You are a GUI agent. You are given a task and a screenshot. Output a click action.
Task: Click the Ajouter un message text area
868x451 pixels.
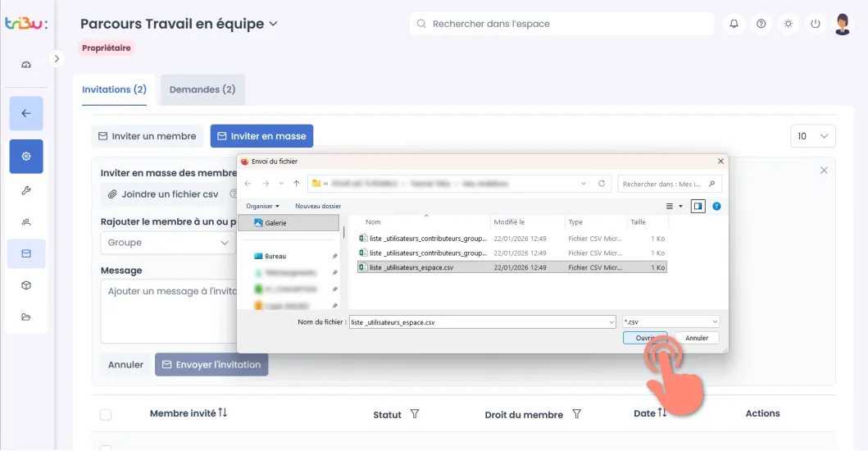[x=169, y=312]
